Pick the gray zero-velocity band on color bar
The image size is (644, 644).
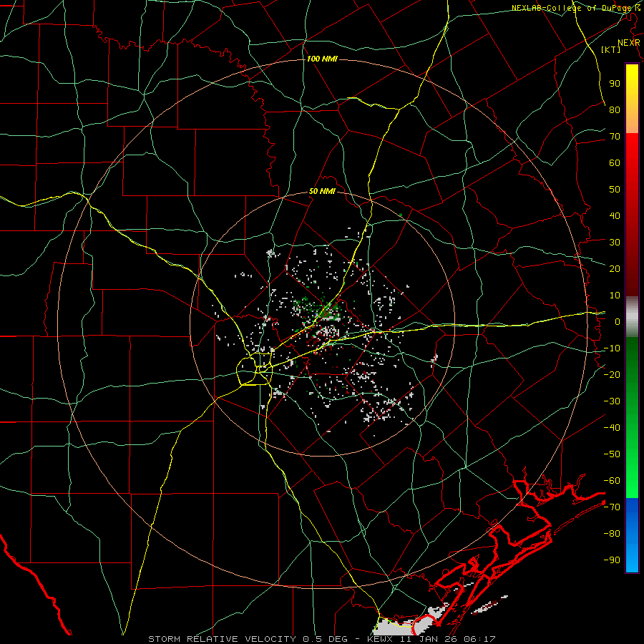(x=632, y=317)
